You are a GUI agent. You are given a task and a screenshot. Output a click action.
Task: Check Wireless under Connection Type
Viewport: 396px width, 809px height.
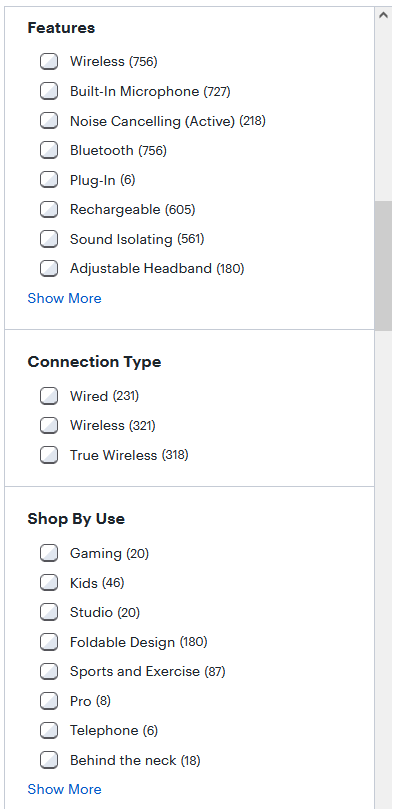49,425
